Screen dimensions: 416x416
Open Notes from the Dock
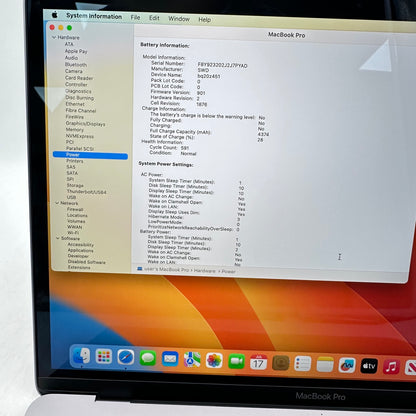pyautogui.click(x=325, y=365)
